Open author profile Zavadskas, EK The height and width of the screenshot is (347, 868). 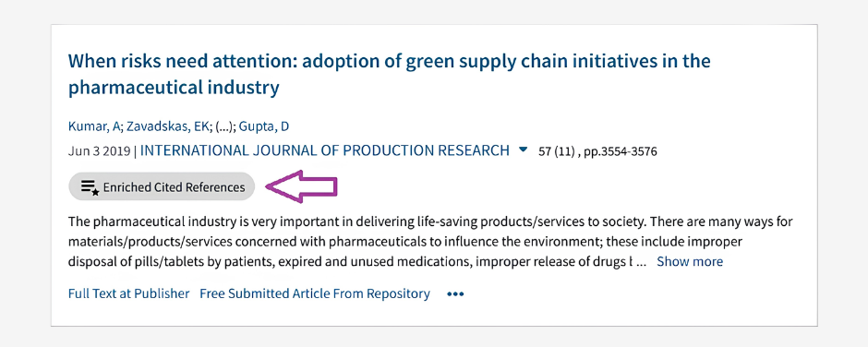(168, 126)
